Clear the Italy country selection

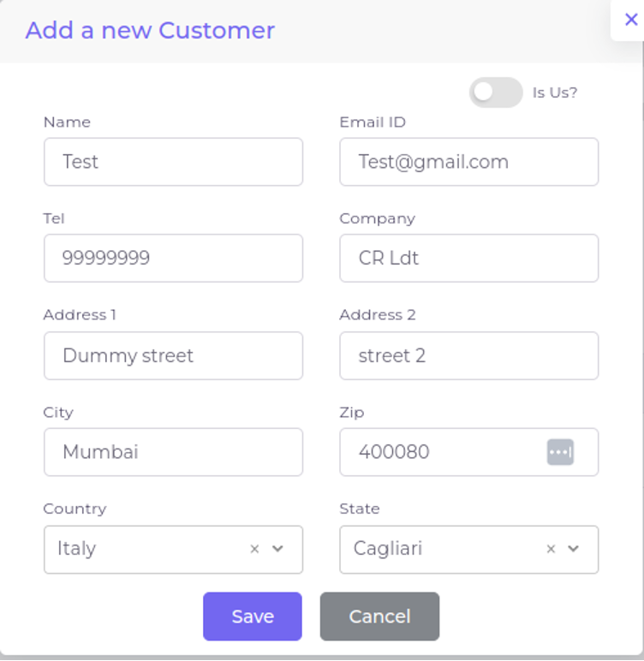tap(254, 549)
